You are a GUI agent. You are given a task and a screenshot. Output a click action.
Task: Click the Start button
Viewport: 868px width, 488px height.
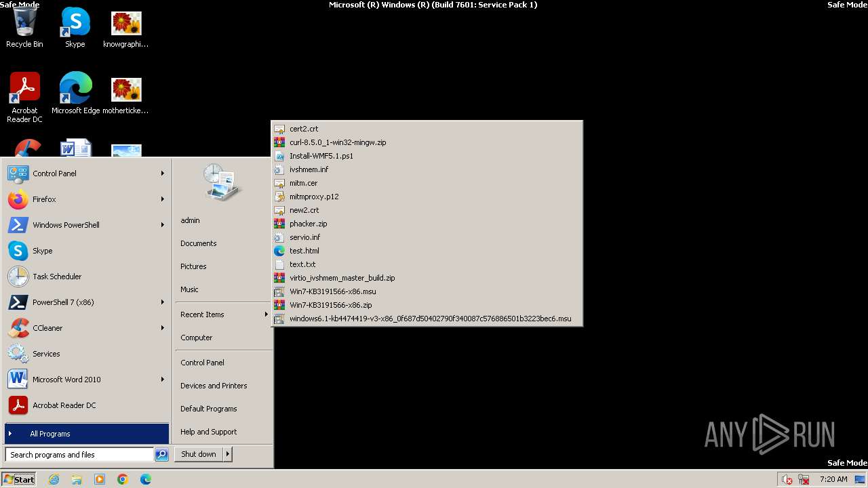pos(19,479)
